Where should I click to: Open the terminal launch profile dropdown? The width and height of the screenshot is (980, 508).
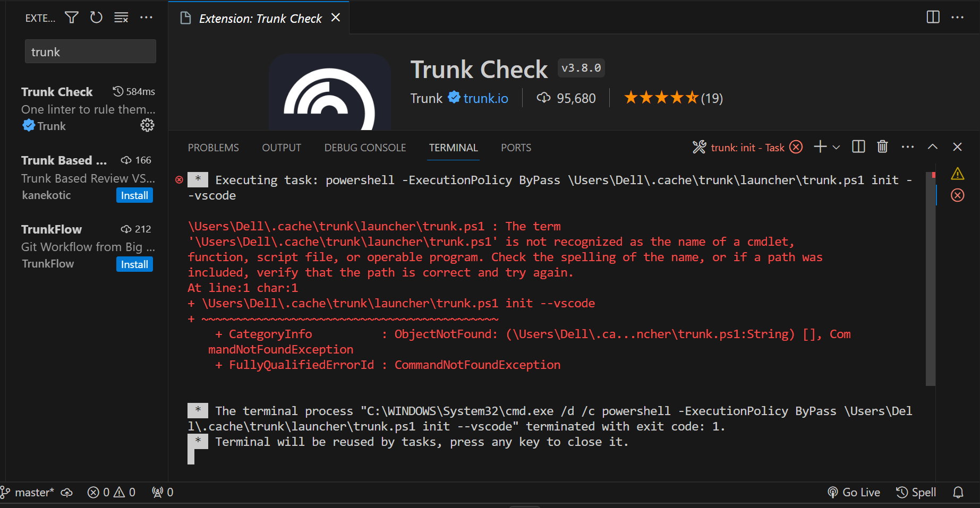(x=836, y=147)
